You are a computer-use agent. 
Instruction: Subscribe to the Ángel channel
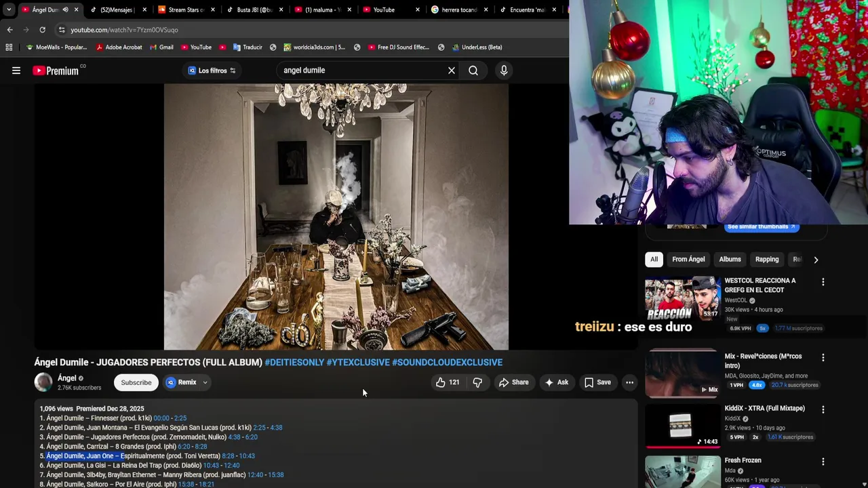pos(136,382)
